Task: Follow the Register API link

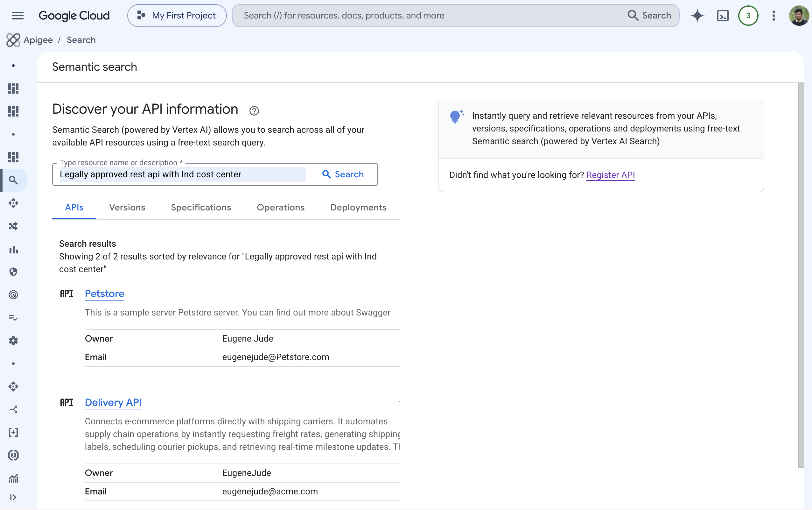Action: 611,175
